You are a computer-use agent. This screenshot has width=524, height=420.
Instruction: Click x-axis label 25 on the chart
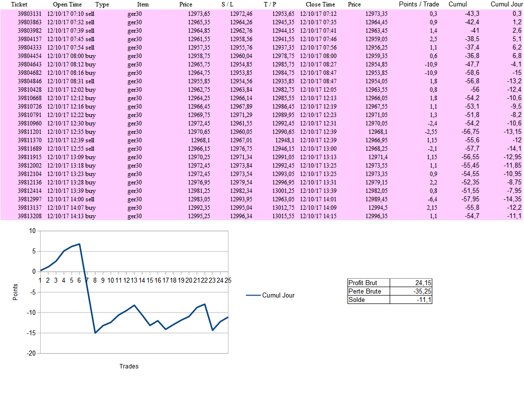click(228, 280)
